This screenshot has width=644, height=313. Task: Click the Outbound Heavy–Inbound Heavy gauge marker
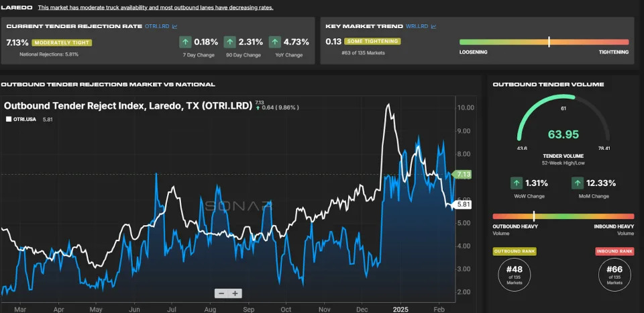point(534,216)
